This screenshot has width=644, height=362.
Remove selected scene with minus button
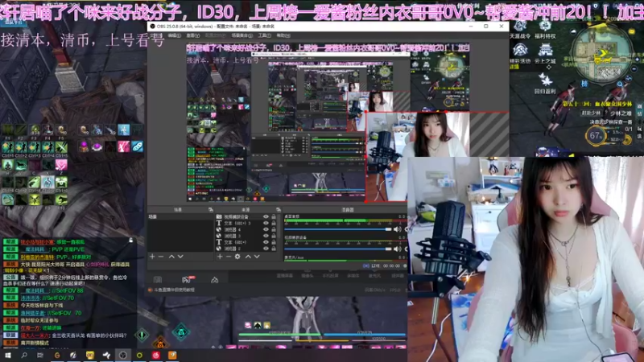click(x=161, y=257)
